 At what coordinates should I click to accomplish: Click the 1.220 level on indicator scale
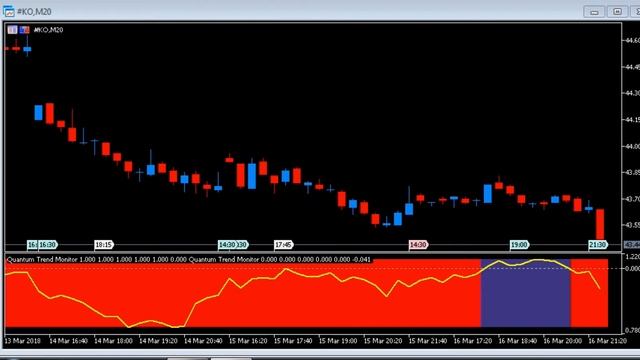coord(632,256)
